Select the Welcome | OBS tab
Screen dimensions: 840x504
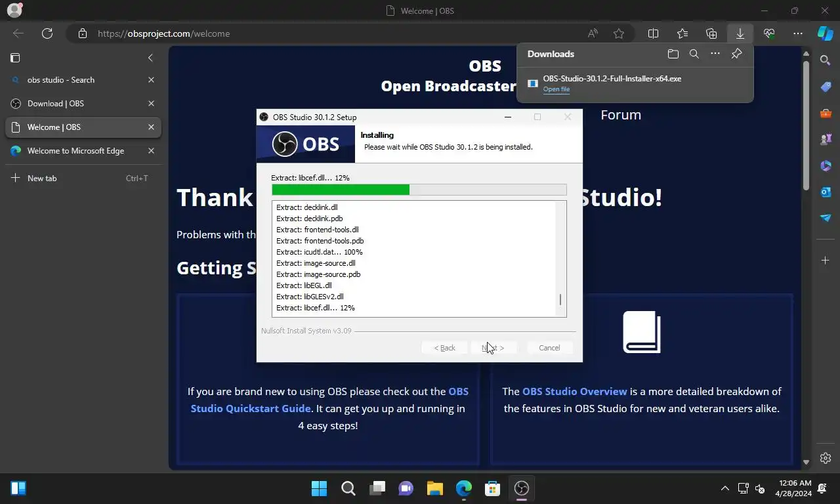(83, 127)
